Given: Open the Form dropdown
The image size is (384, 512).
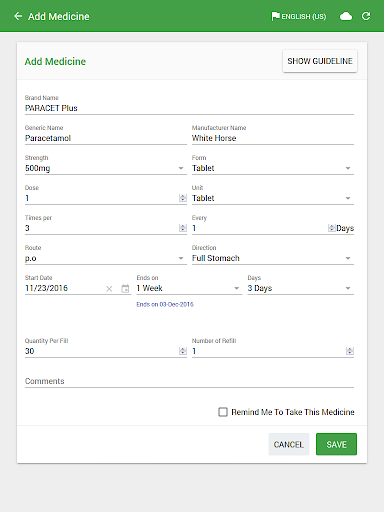Looking at the screenshot, I should coord(273,168).
